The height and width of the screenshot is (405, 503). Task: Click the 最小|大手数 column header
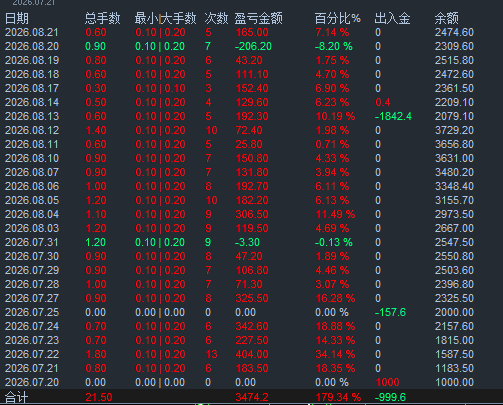point(166,18)
